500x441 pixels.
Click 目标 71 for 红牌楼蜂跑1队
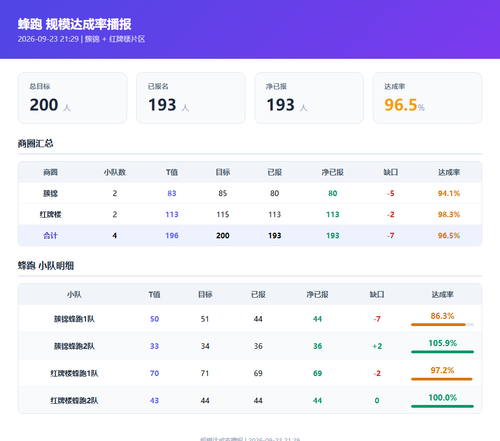(205, 373)
